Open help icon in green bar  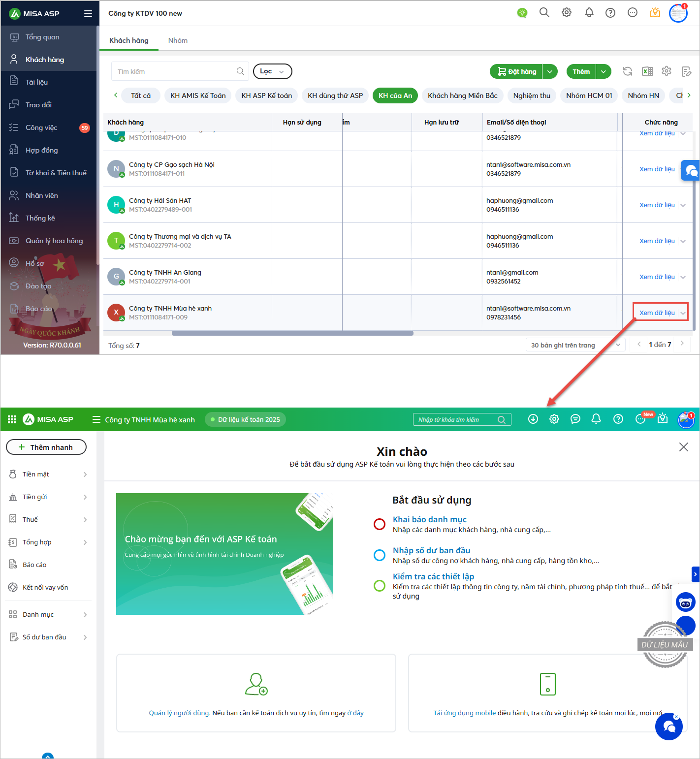click(x=618, y=419)
